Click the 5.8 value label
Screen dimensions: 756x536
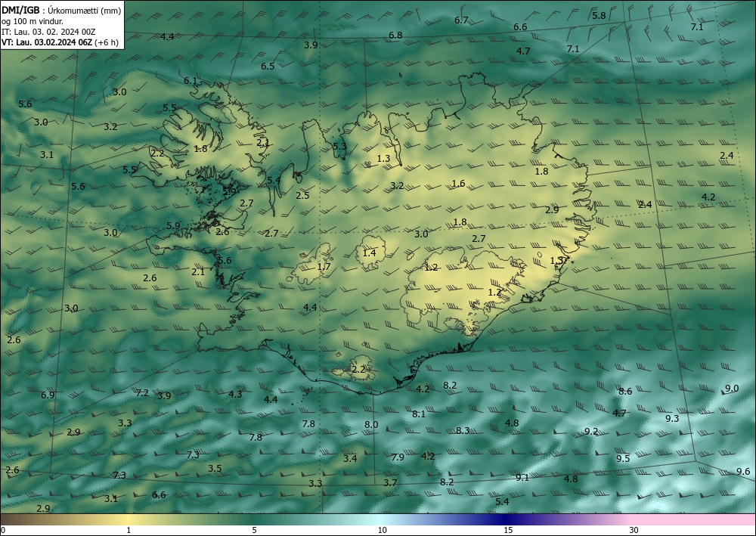pyautogui.click(x=599, y=15)
